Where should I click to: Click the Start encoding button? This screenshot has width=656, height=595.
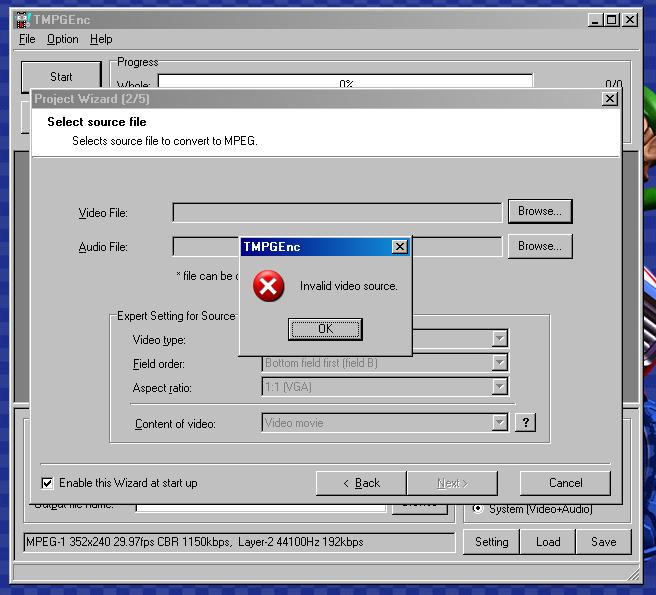(x=61, y=76)
